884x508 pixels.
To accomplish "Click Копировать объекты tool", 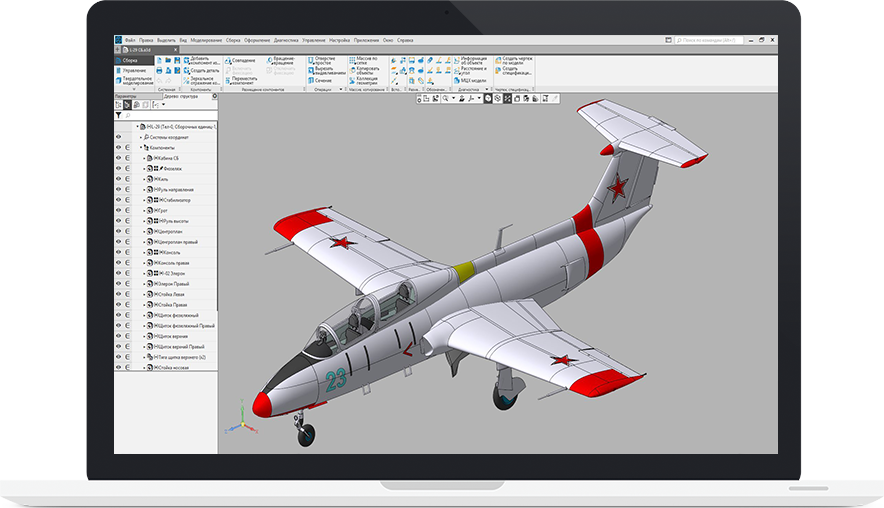I will point(364,70).
